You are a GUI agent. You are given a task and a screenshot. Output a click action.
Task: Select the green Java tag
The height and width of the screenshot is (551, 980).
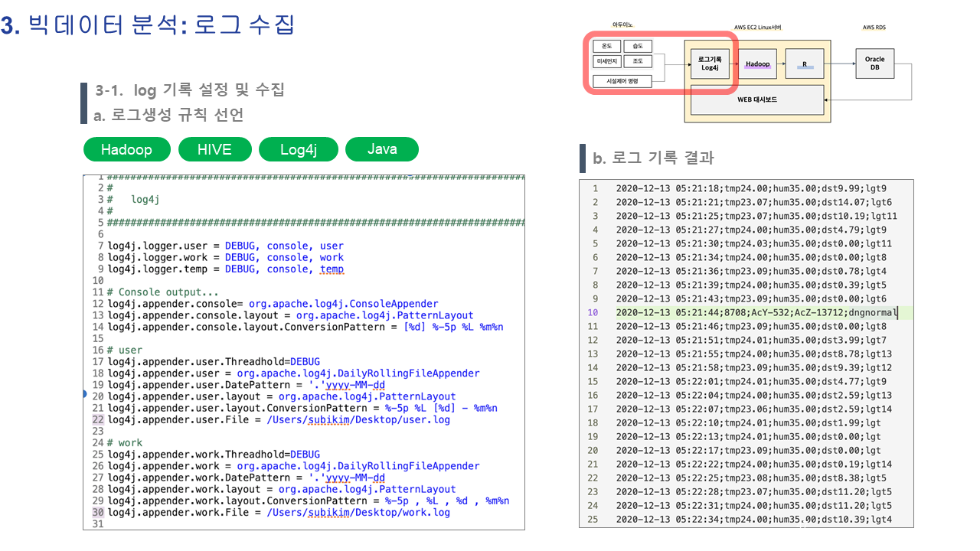tap(381, 149)
